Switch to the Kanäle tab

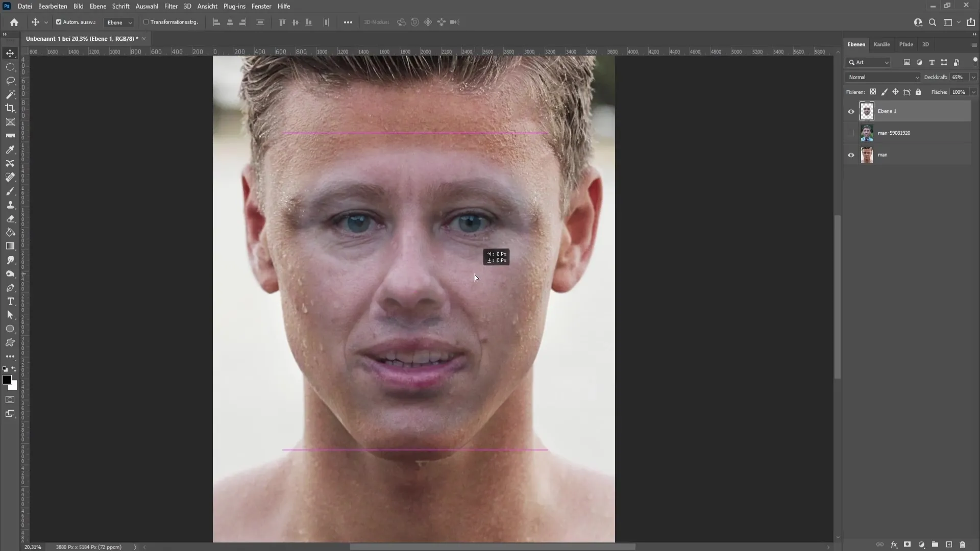point(881,44)
